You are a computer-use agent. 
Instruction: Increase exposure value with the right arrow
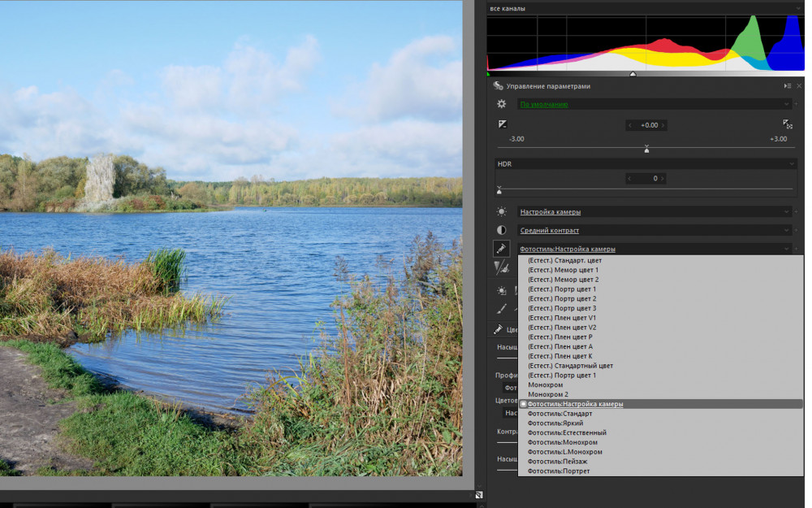click(x=663, y=125)
